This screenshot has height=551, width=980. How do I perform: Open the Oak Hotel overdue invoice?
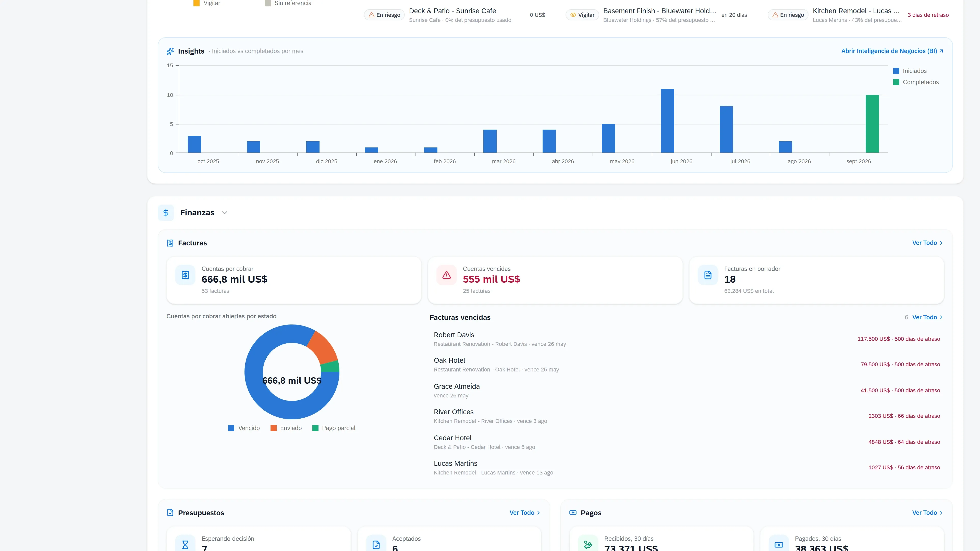pyautogui.click(x=687, y=365)
